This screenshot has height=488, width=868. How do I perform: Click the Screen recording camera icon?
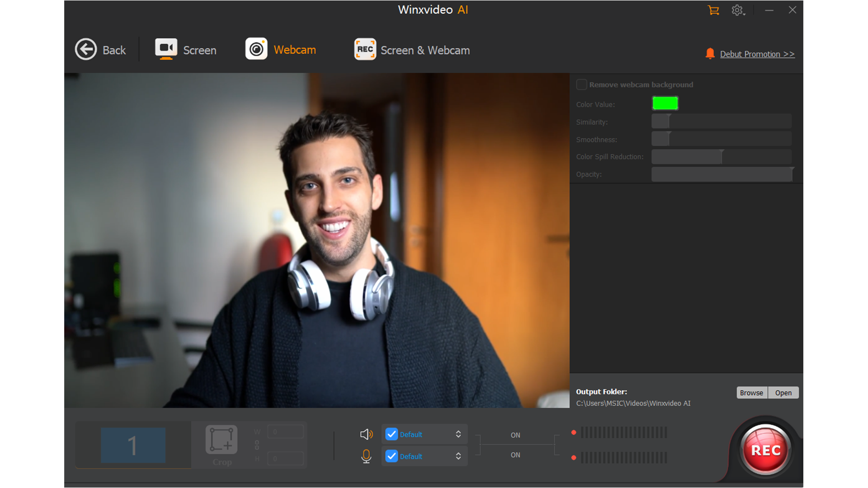pyautogui.click(x=166, y=49)
